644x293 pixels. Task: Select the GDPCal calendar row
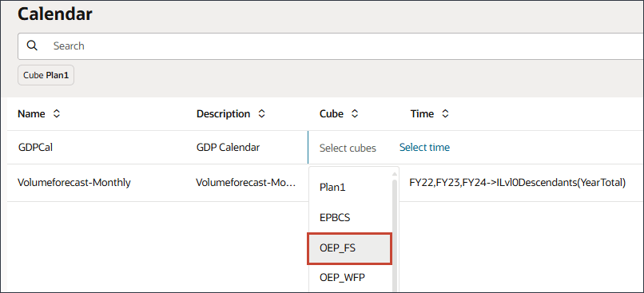click(x=36, y=148)
